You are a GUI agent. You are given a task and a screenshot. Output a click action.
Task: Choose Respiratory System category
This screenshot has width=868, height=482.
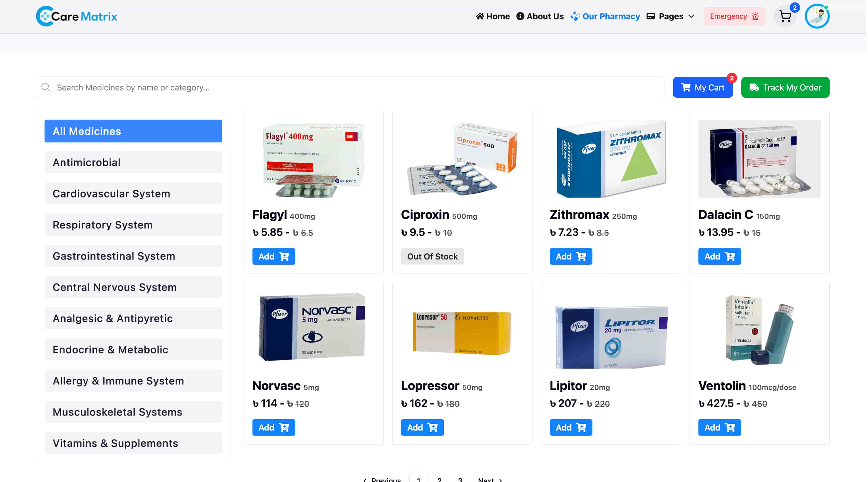point(133,225)
